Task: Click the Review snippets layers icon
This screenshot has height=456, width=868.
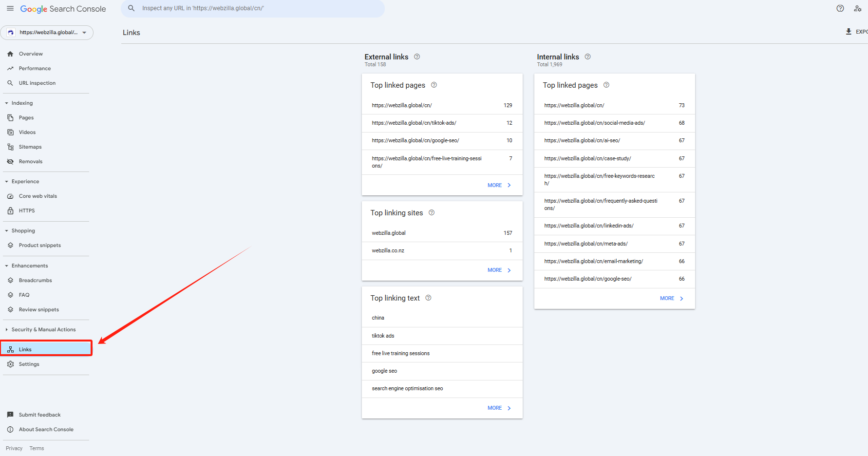Action: click(10, 310)
